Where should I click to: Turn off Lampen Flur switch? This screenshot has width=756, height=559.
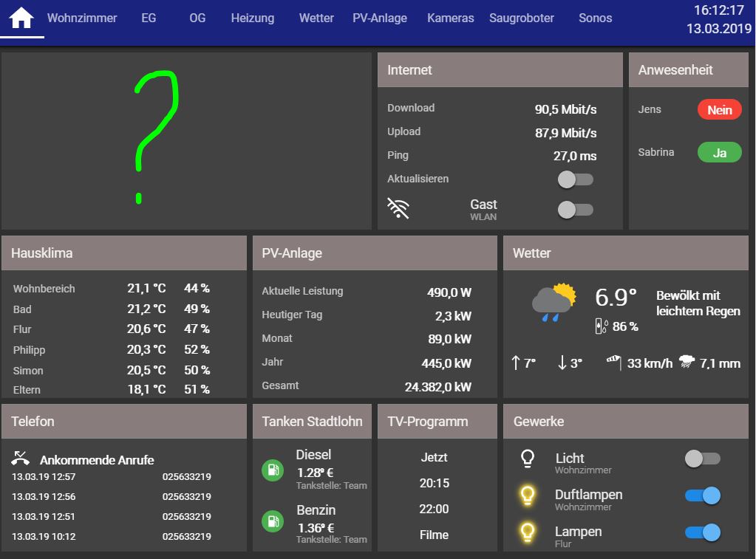[703, 532]
